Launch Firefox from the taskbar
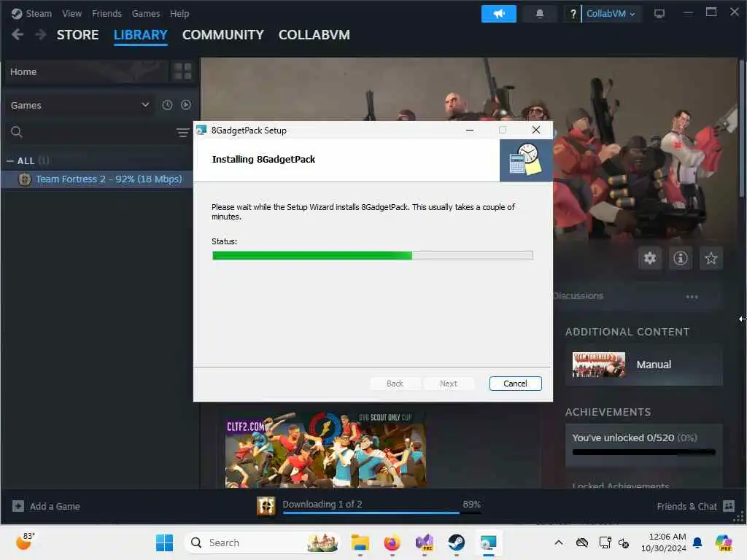The image size is (747, 560). click(392, 542)
